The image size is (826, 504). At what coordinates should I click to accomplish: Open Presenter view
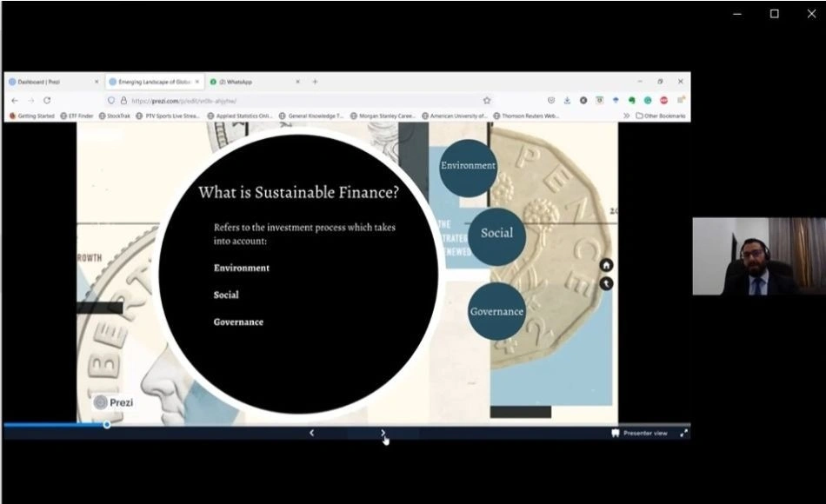click(640, 433)
